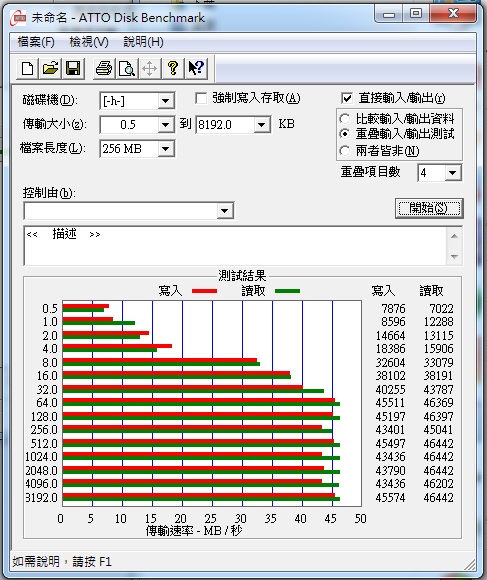Viewport: 487px width, 580px height.
Task: Enable 強制寫入存取 checkbox
Action: 201,98
